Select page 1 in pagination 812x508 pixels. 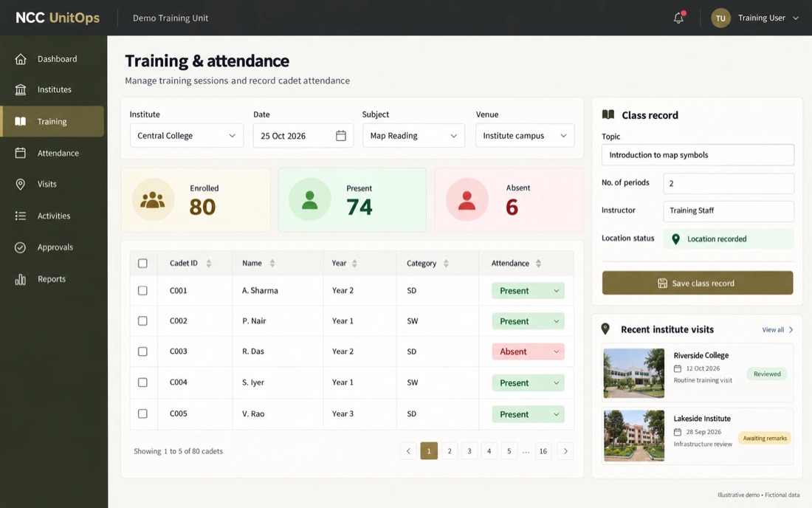click(429, 451)
